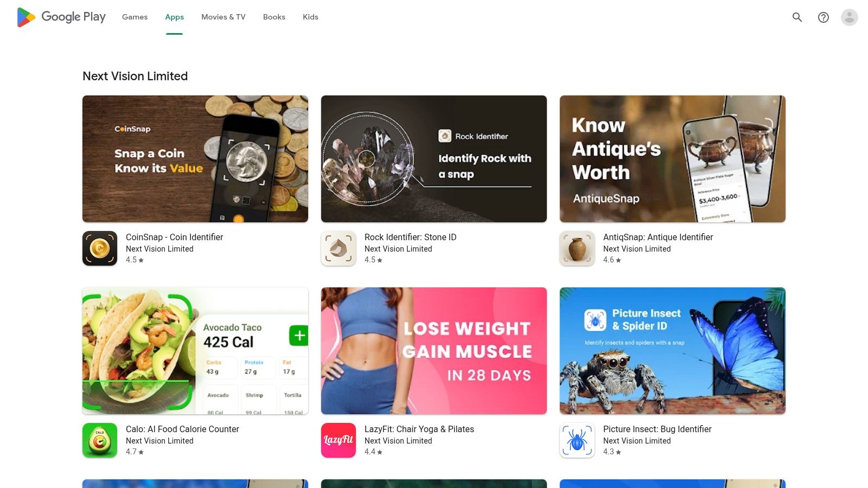Open the Avocado Taco calorie banner
Screen dimensions: 868x488
click(195, 351)
